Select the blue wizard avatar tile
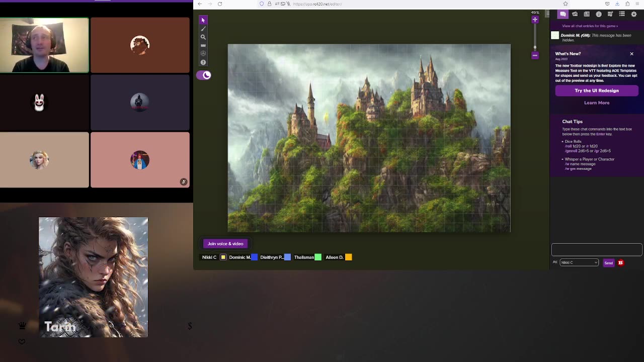Image resolution: width=644 pixels, height=362 pixels. 140,160
